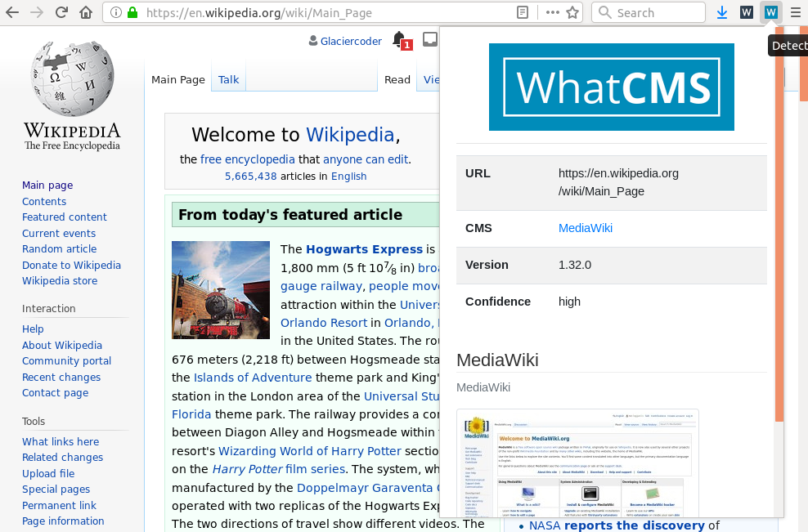Click the Glaciercoder username link

click(x=351, y=41)
